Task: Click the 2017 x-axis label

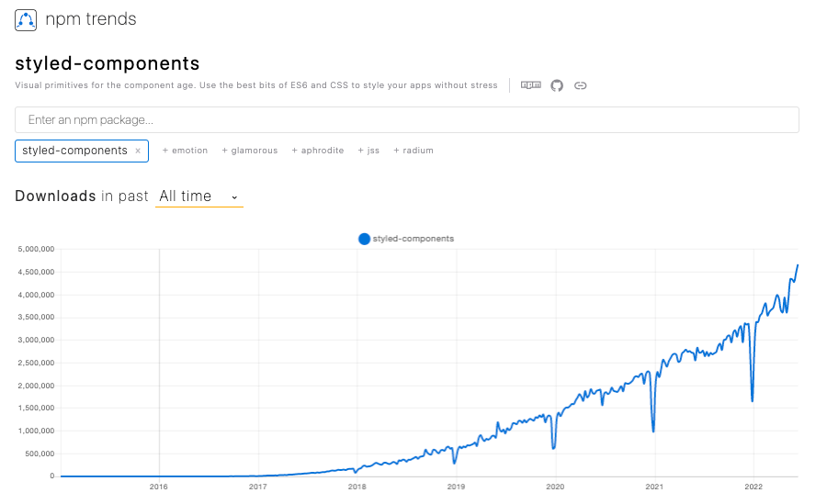Action: click(257, 487)
